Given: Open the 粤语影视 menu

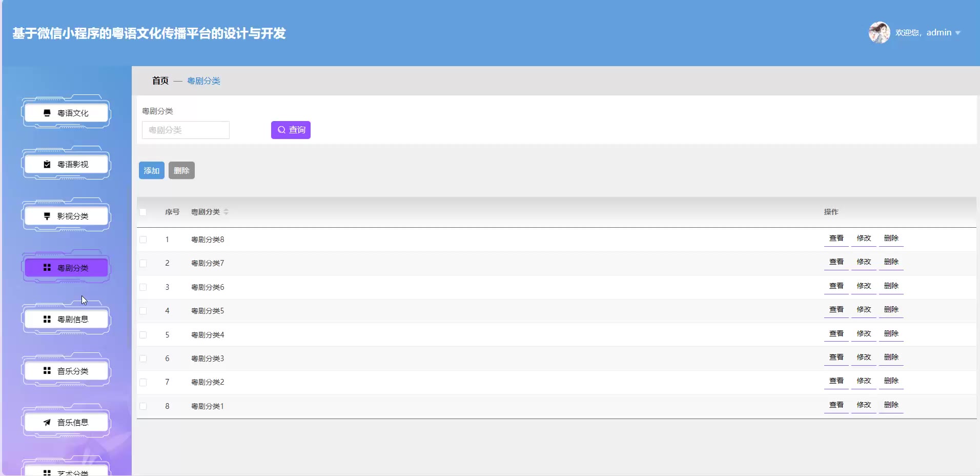Looking at the screenshot, I should (x=66, y=164).
